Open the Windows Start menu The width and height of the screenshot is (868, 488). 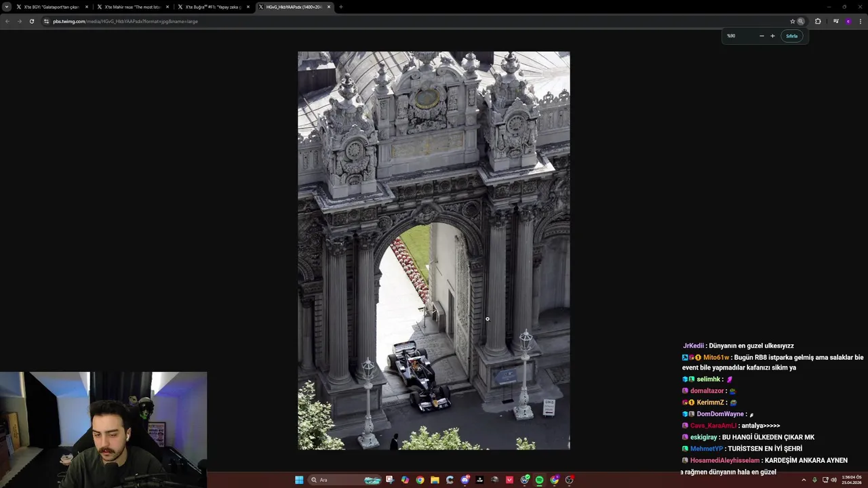pyautogui.click(x=299, y=480)
